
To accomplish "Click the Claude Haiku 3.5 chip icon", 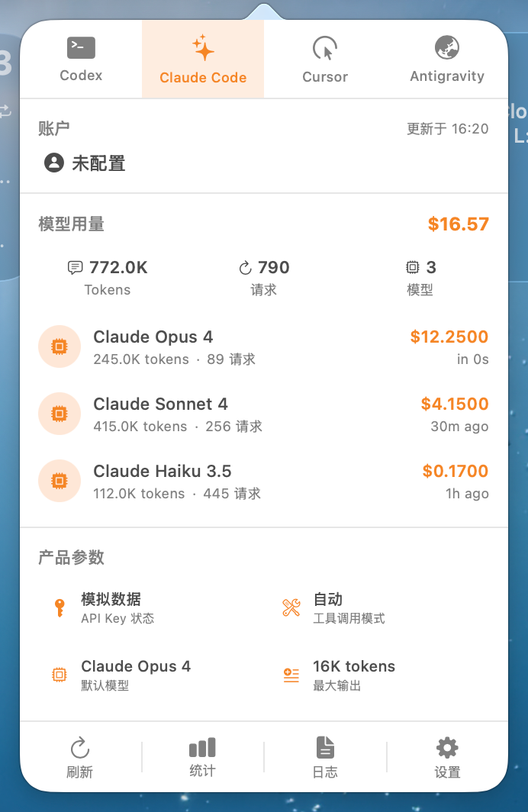I will click(x=60, y=481).
